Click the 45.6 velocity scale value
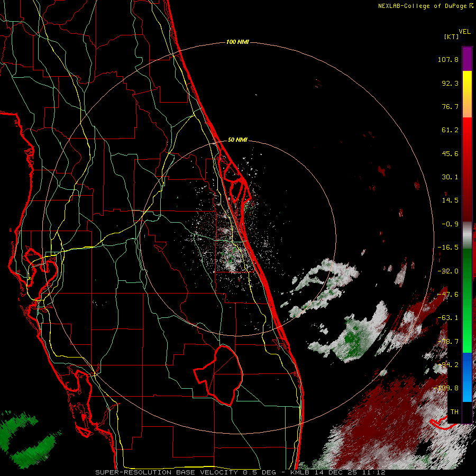The height and width of the screenshot is (476, 476). (450, 153)
